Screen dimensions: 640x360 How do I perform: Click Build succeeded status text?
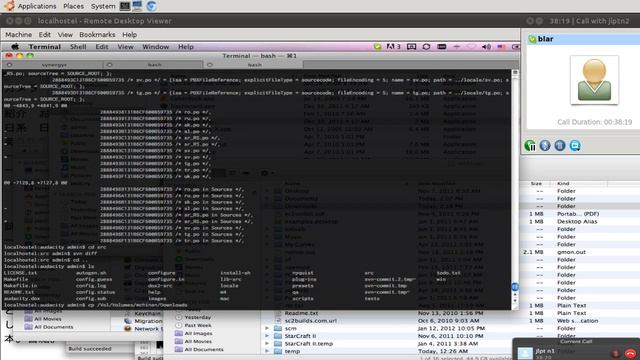90,349
